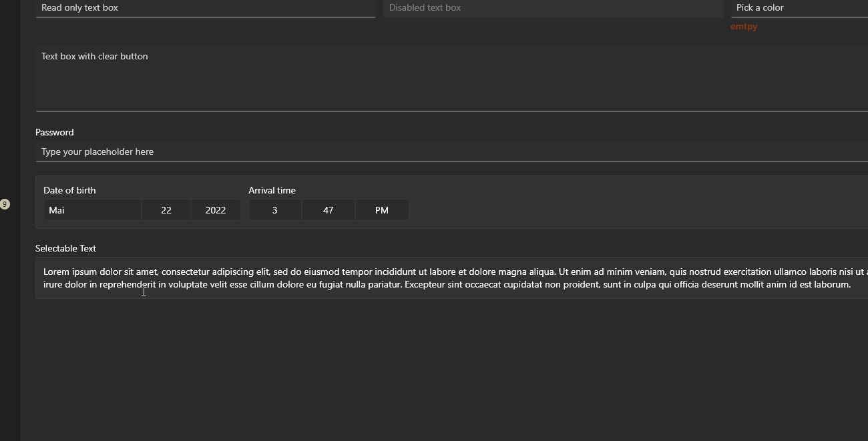This screenshot has width=868, height=441.
Task: Open the minute picker showing "47"
Action: 328,209
